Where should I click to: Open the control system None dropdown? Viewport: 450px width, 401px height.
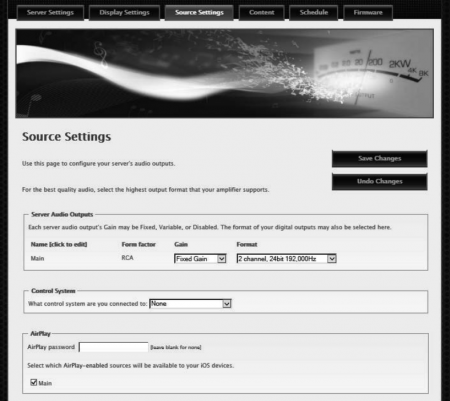click(x=190, y=304)
